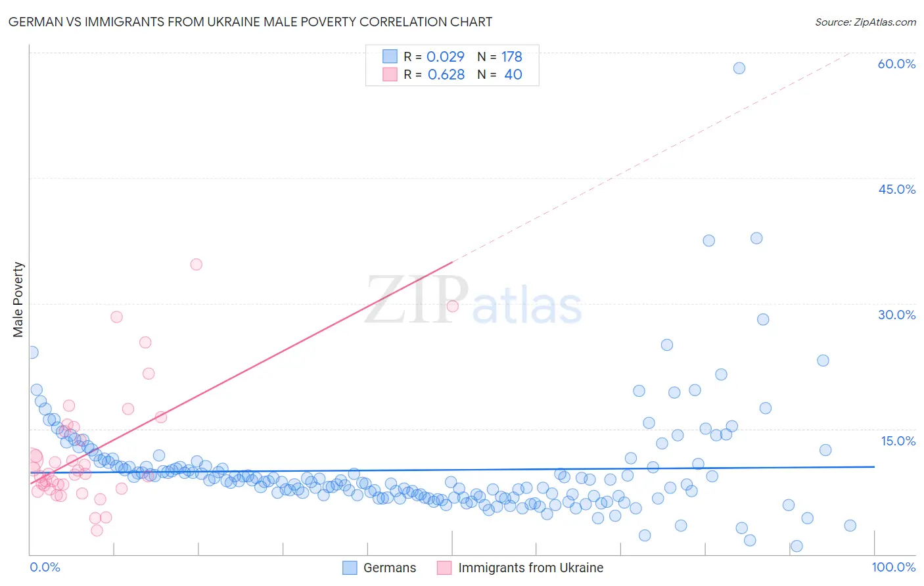
Task: Click the 15.0% y-axis label
Action: (898, 441)
